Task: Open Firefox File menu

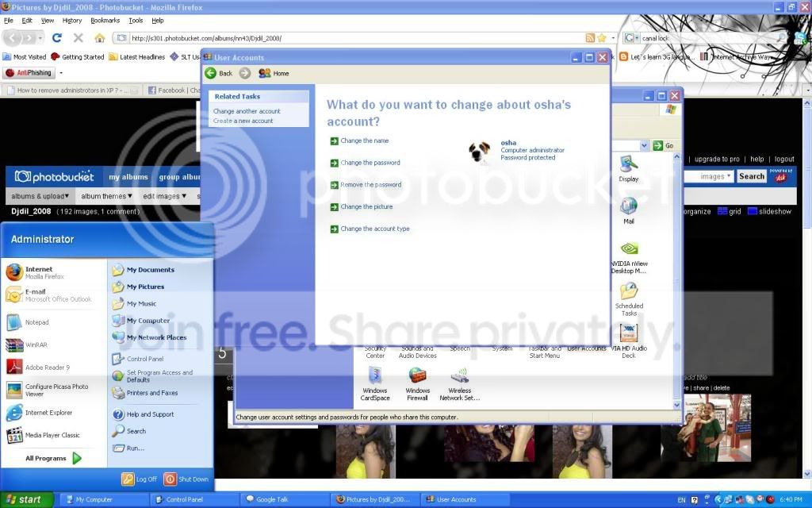Action: click(x=8, y=21)
